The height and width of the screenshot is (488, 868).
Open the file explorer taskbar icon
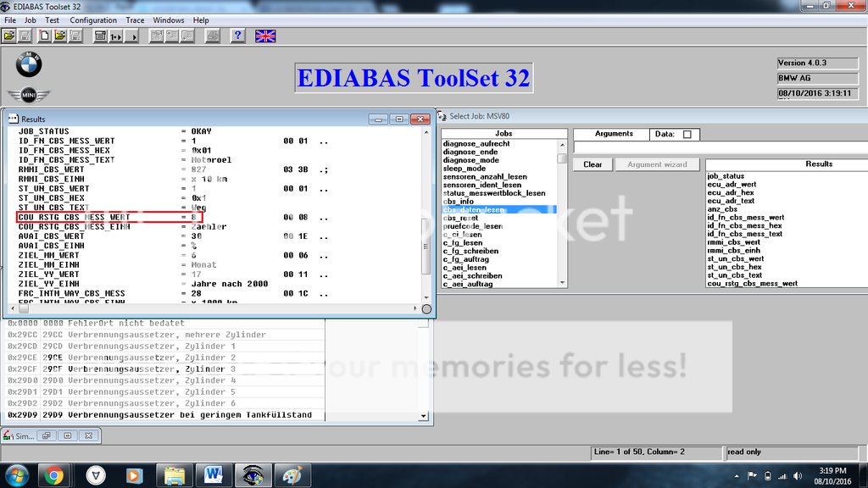(x=174, y=476)
